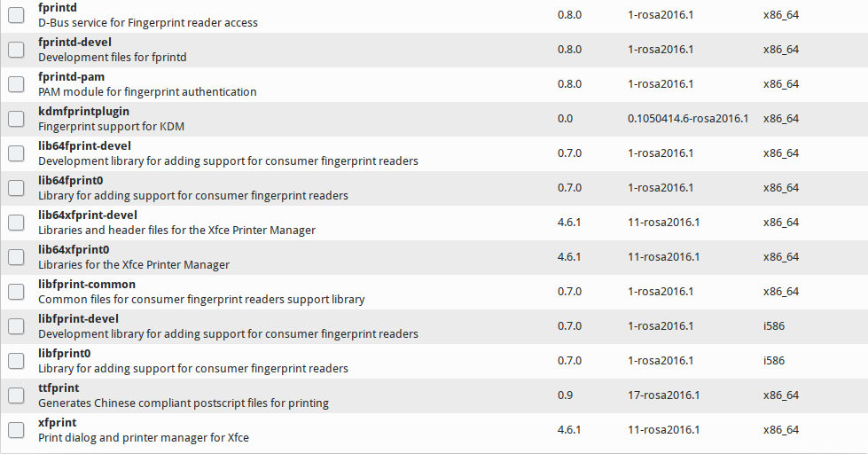The image size is (868, 454).
Task: Click the kdmfprintplugin package name
Action: [84, 112]
